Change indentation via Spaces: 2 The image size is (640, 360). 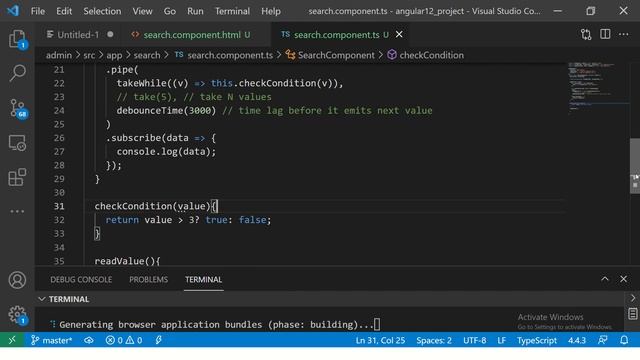coord(434,340)
